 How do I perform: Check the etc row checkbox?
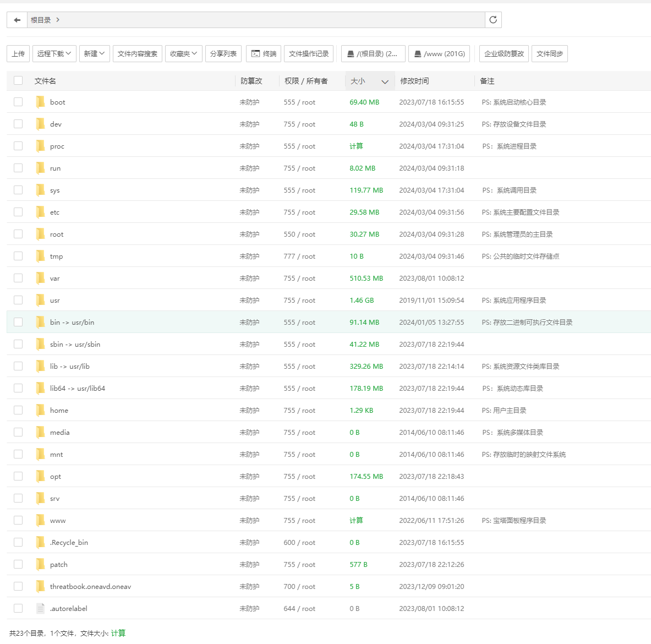click(x=18, y=212)
